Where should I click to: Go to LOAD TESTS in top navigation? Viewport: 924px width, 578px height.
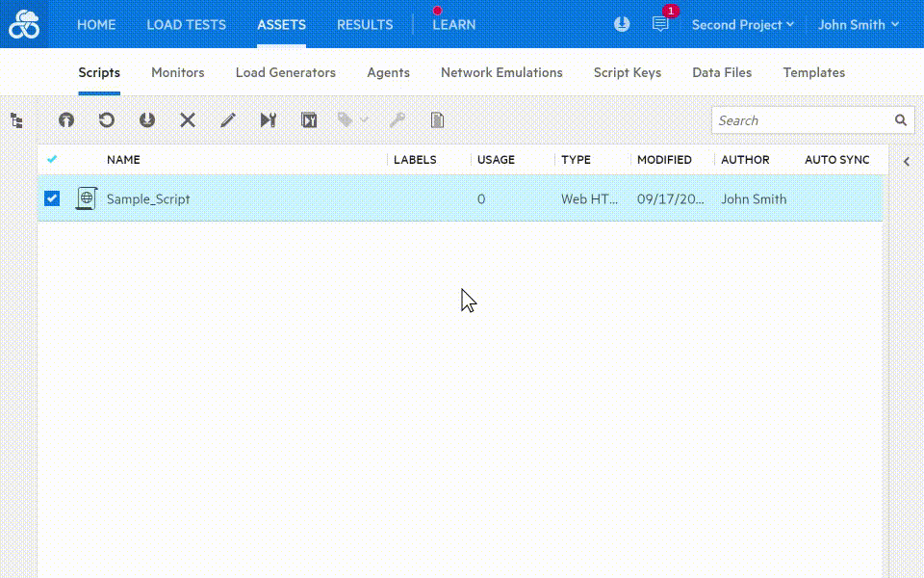click(x=186, y=25)
